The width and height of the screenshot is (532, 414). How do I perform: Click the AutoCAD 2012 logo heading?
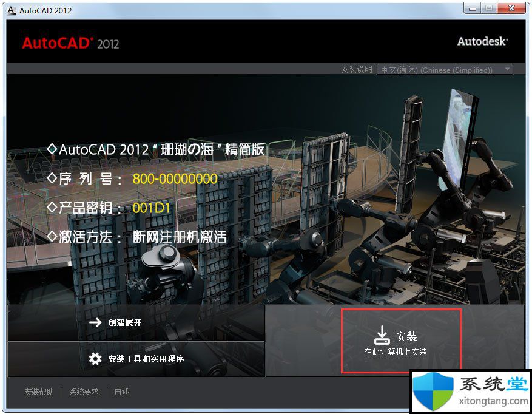(x=70, y=44)
